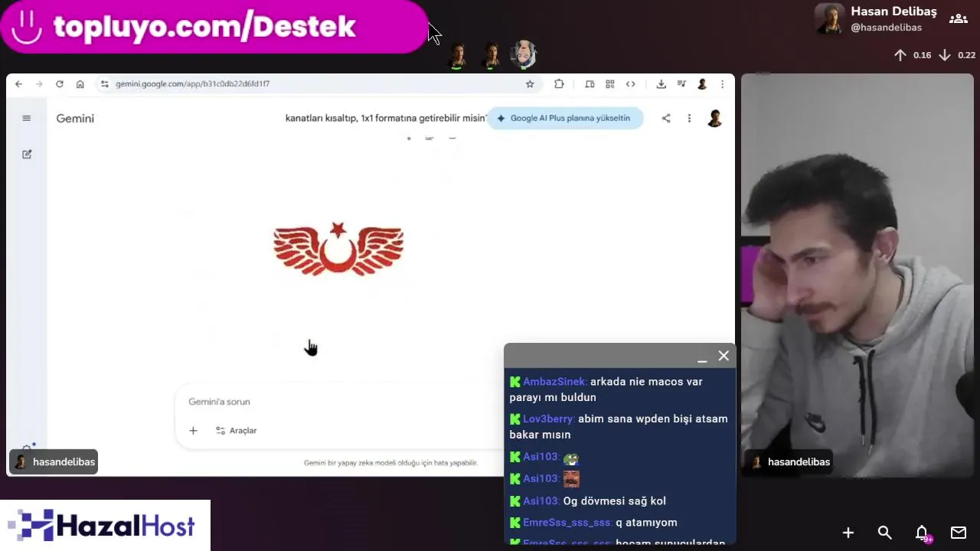Click the third round participant avatar at top

524,54
